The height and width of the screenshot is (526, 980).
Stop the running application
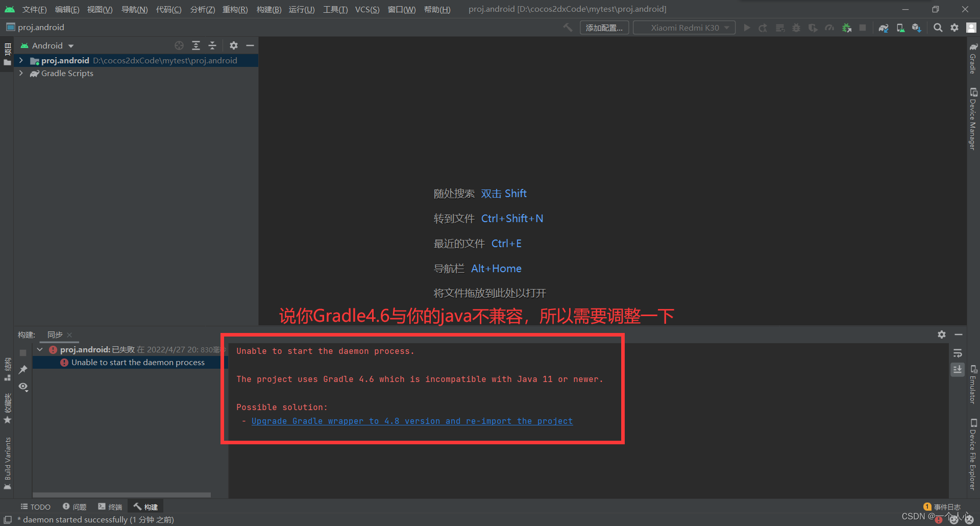[x=863, y=28]
